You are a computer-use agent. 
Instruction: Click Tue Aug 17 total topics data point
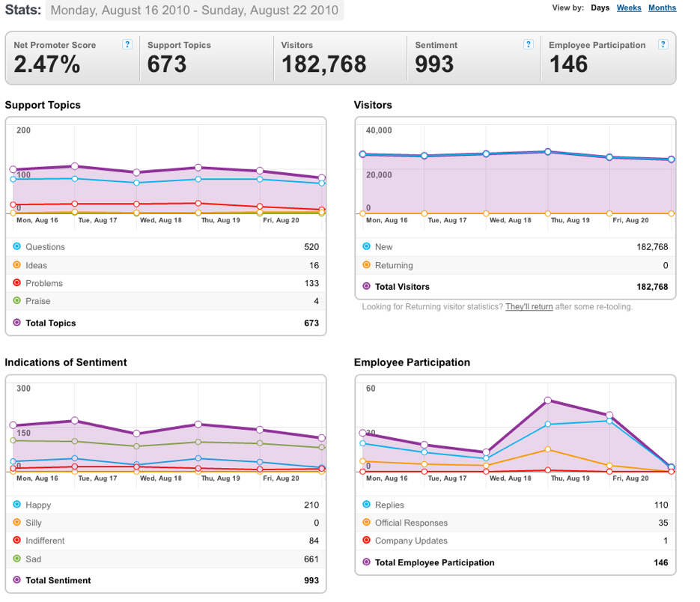coord(75,166)
